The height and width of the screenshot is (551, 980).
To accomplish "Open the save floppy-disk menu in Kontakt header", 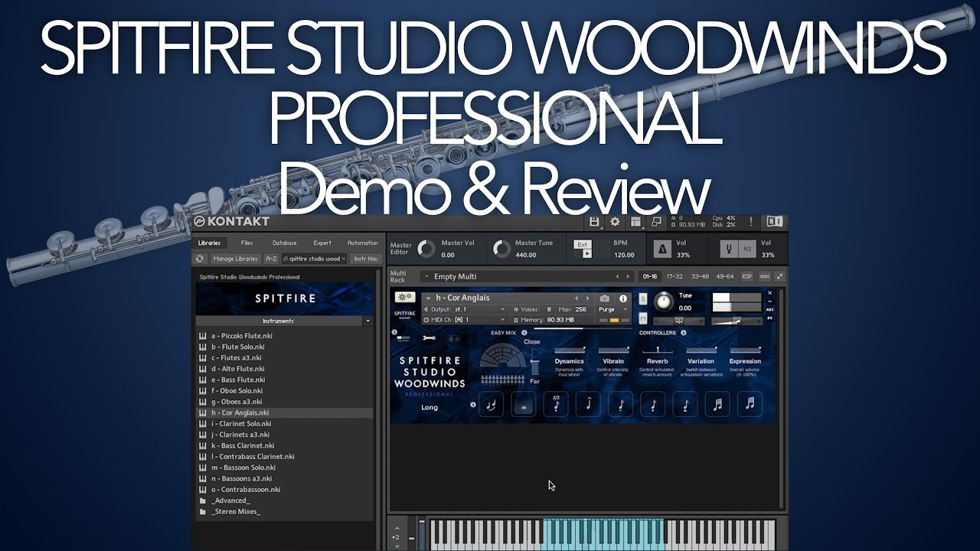I will (x=594, y=222).
